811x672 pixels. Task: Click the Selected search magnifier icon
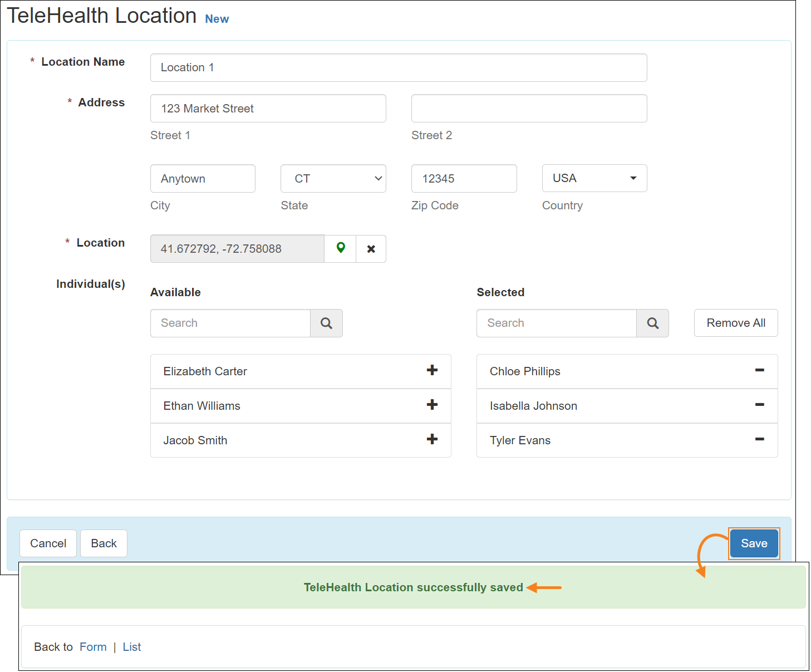coord(653,323)
